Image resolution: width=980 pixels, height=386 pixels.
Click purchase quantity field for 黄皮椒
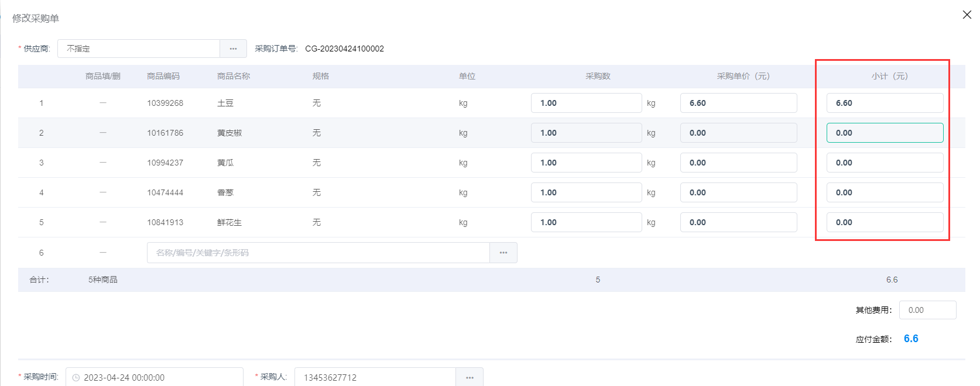coord(586,133)
